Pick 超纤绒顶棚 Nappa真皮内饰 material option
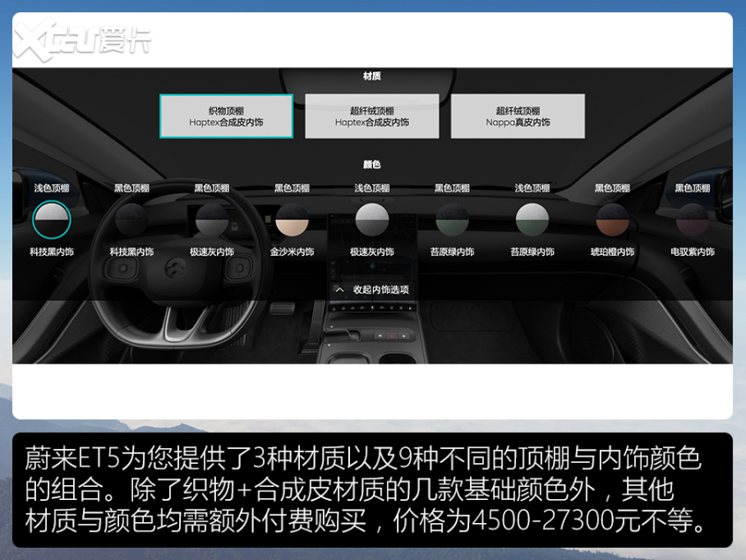This screenshot has height=560, width=746. point(518,116)
